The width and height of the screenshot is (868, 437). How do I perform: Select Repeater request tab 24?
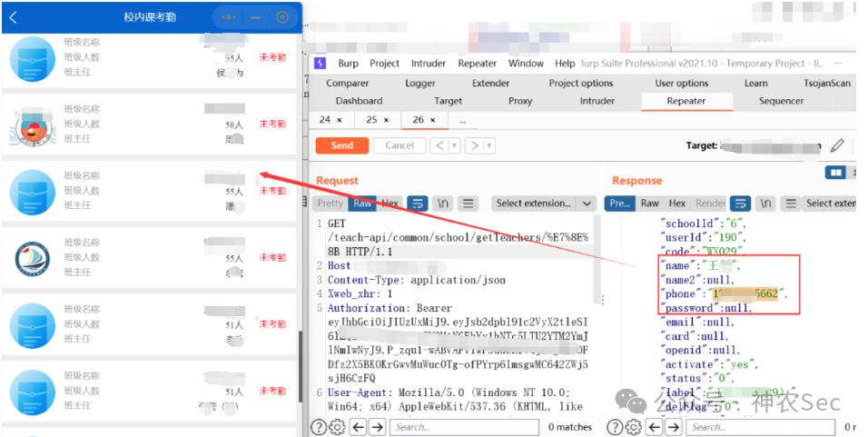pyautogui.click(x=325, y=120)
